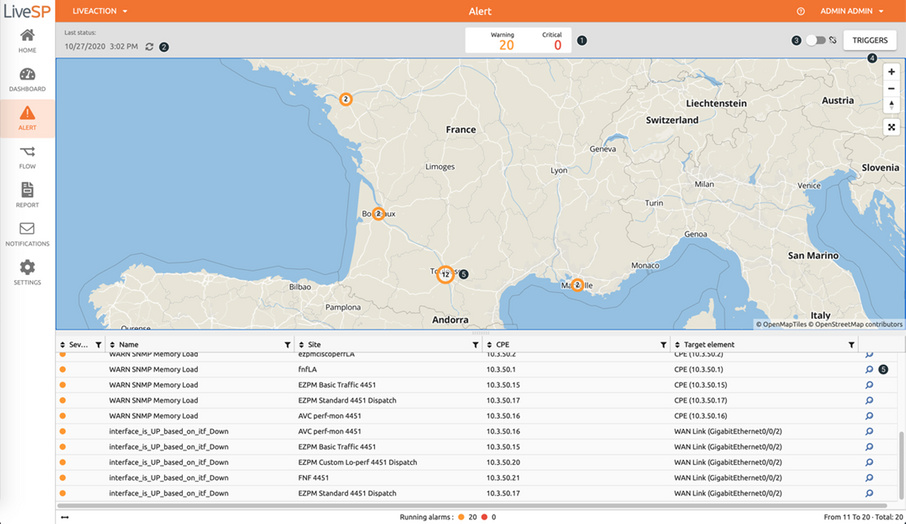Screen dimensions: 906x524
Task: Sort by the CPE column
Action: [x=489, y=345]
